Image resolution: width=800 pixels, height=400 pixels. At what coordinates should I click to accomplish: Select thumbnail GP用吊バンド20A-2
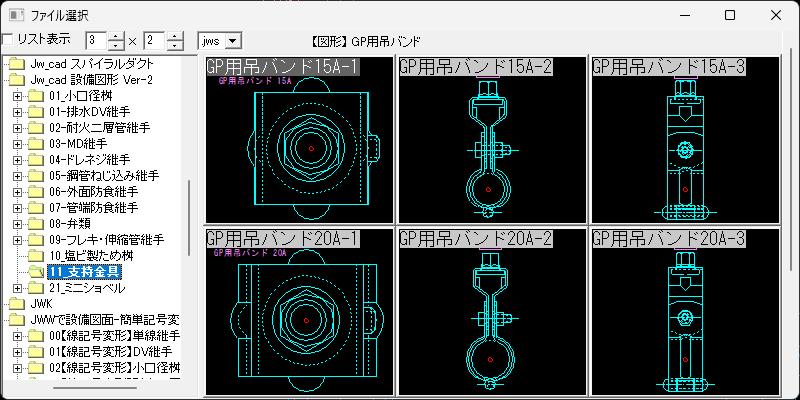point(492,312)
